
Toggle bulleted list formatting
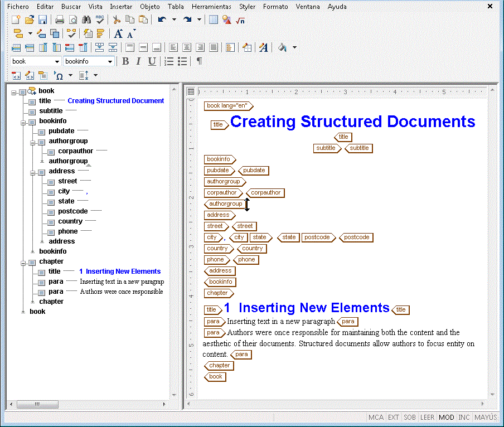point(182,61)
